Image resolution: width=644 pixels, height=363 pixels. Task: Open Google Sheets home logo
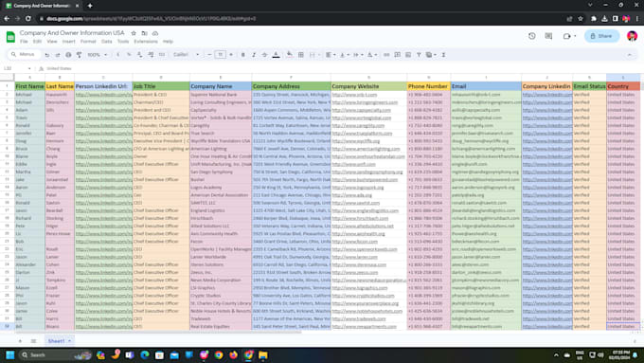[x=10, y=37]
